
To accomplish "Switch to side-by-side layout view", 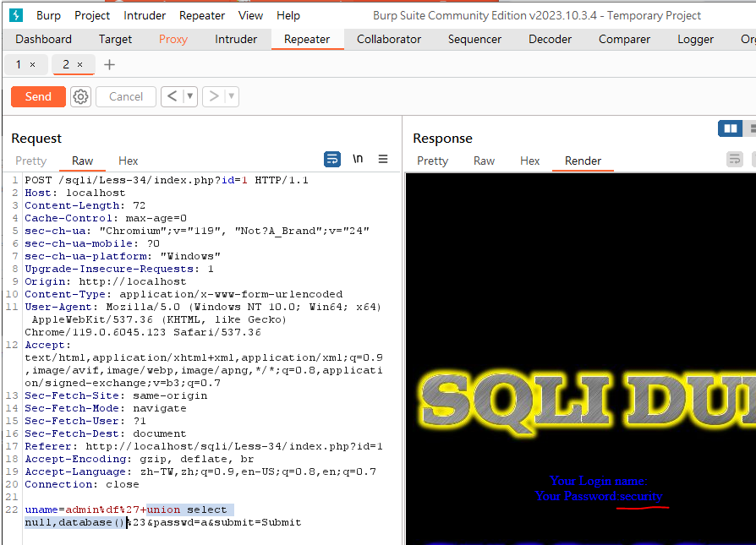I will pyautogui.click(x=731, y=128).
